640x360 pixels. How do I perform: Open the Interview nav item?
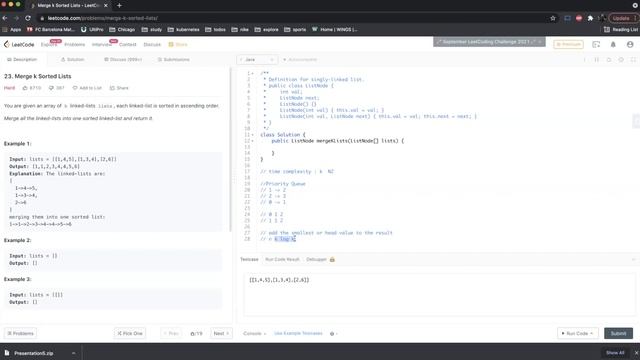(x=102, y=44)
